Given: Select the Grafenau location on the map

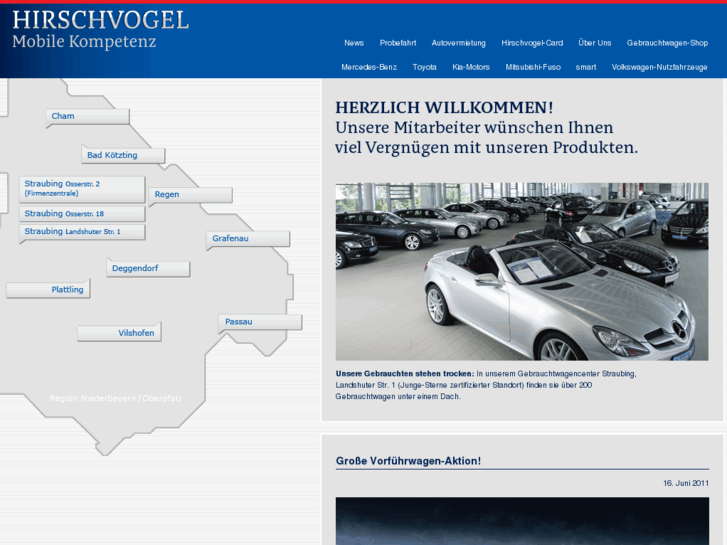Looking at the screenshot, I should tap(248, 239).
